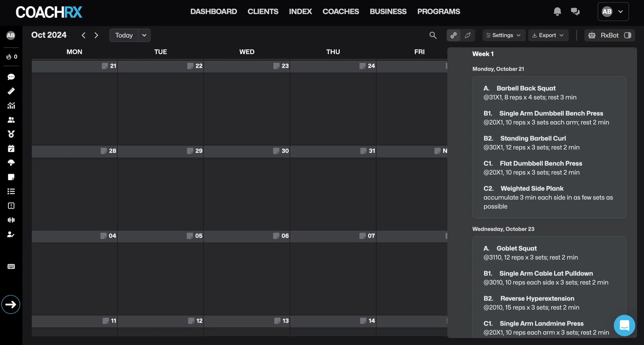Viewport: 644px width, 345px height.
Task: Click the ruler measurements icon in sidebar
Action: point(11,91)
